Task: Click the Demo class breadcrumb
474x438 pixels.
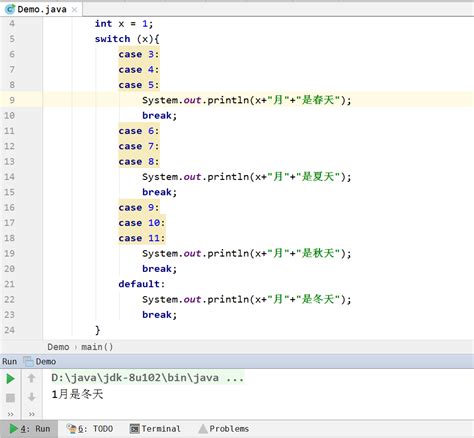Action: [58, 347]
